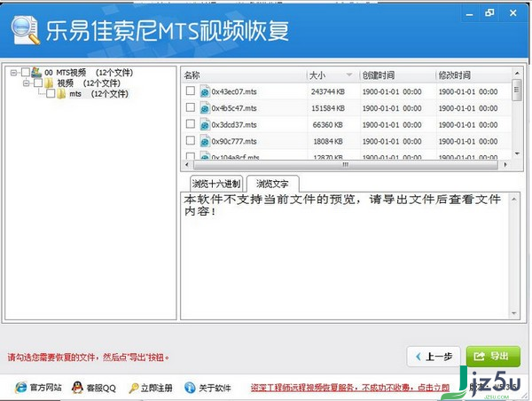Screen dimensions: 532x401
Task: Collapse the 视频 tree node
Action: tap(26, 83)
